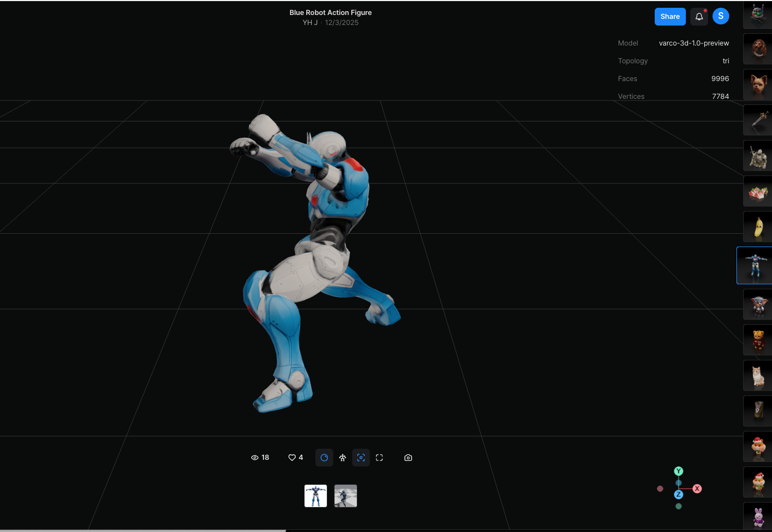Click the author name YH J
Viewport: 772px width, 532px height.
tap(310, 23)
